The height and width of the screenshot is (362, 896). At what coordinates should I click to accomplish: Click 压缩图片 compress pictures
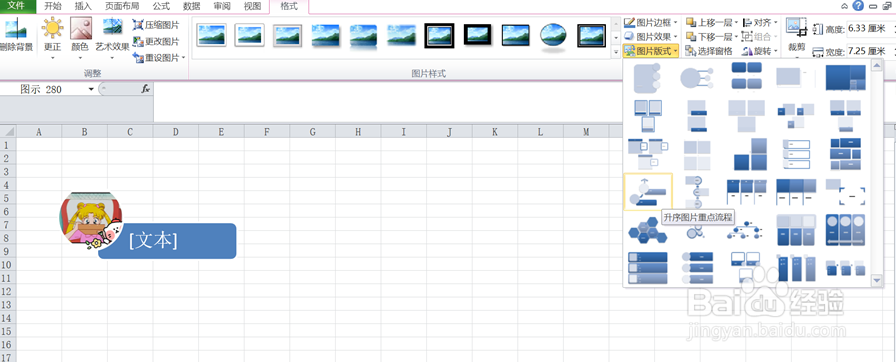click(156, 25)
